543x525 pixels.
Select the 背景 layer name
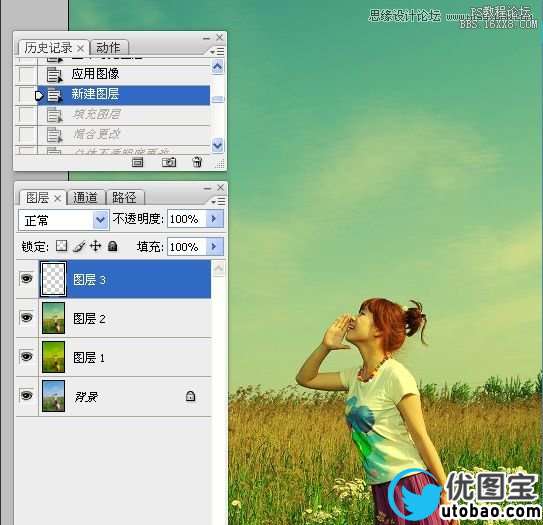pos(86,397)
